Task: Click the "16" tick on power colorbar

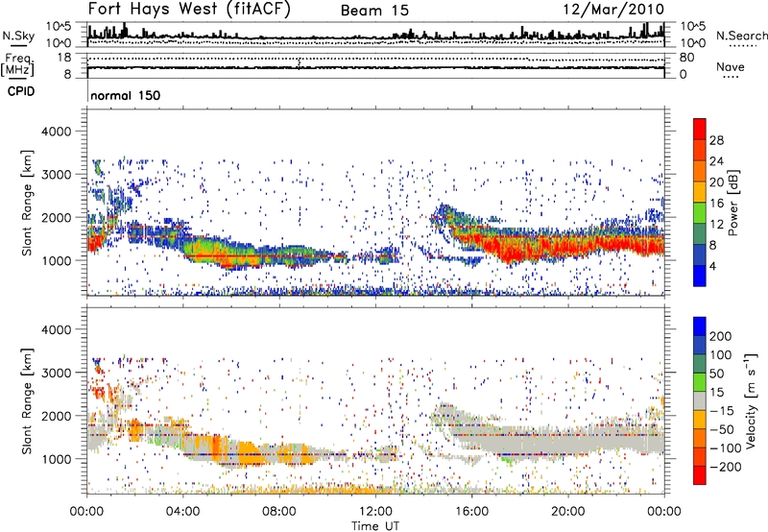Action: point(716,204)
